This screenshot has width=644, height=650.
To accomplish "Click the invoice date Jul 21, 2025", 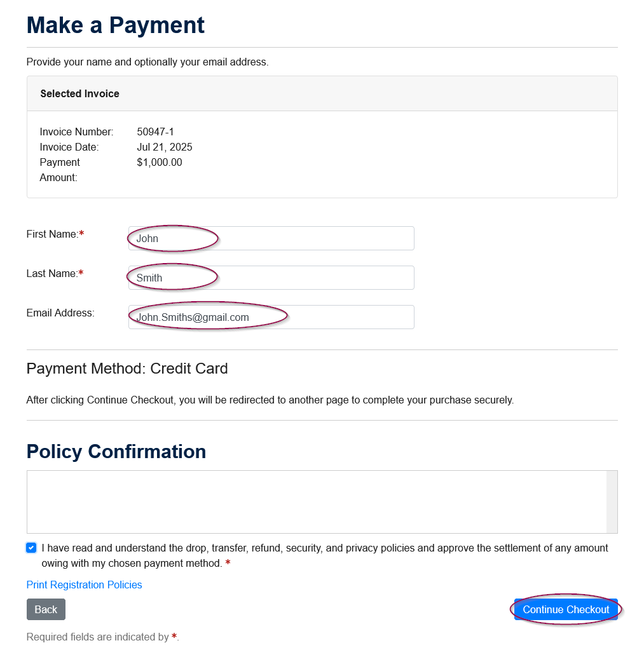I will pyautogui.click(x=165, y=147).
